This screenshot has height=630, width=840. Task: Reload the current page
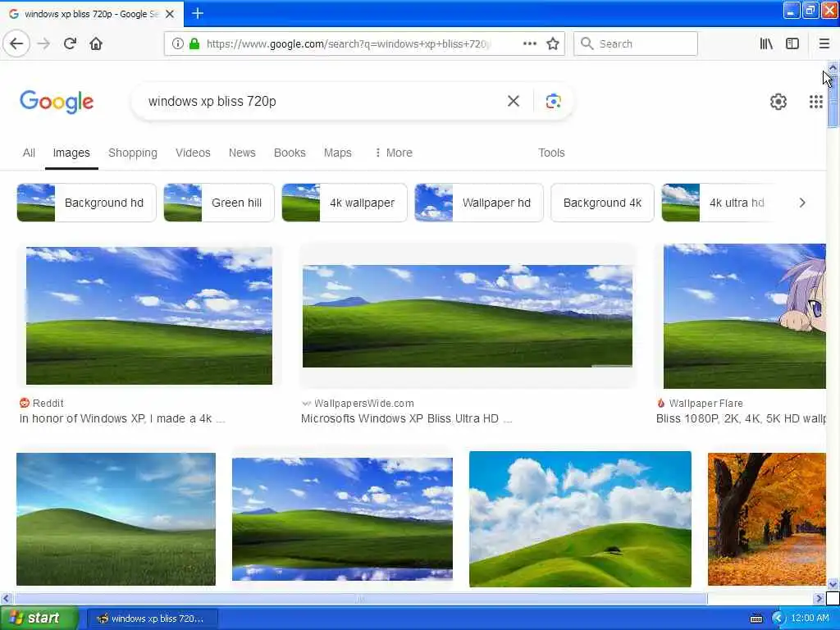tap(70, 43)
